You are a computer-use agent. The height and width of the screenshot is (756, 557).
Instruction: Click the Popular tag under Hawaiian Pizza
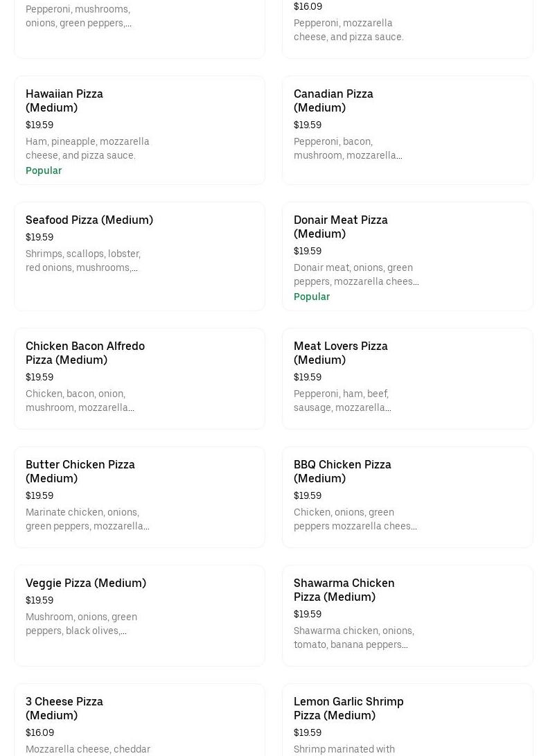pyautogui.click(x=44, y=170)
